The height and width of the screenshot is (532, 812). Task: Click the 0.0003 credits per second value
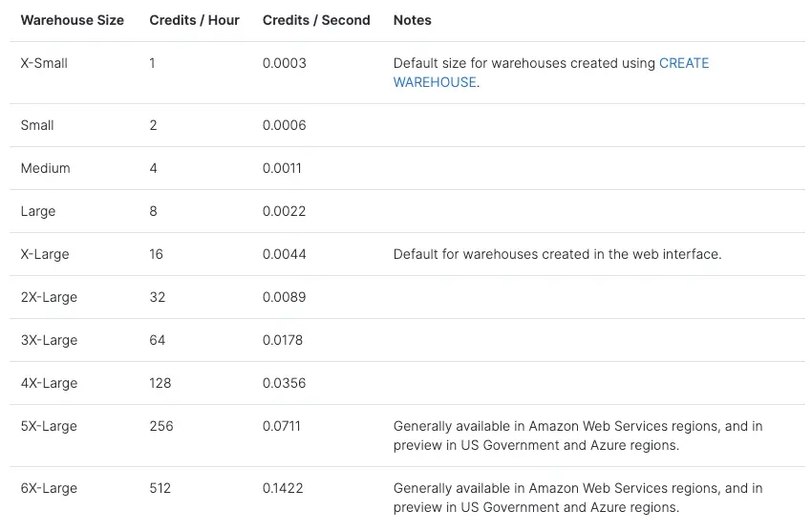pyautogui.click(x=285, y=63)
